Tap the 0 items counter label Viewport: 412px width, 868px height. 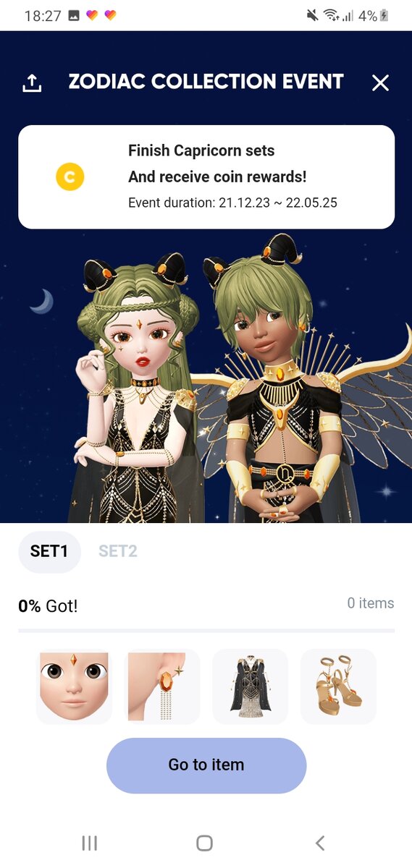click(371, 603)
